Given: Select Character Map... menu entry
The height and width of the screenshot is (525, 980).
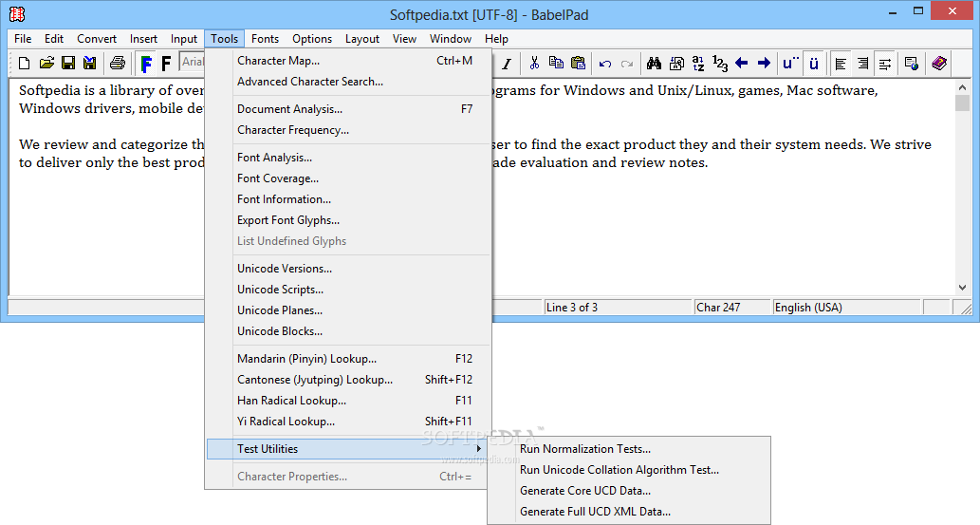Looking at the screenshot, I should pos(349,61).
